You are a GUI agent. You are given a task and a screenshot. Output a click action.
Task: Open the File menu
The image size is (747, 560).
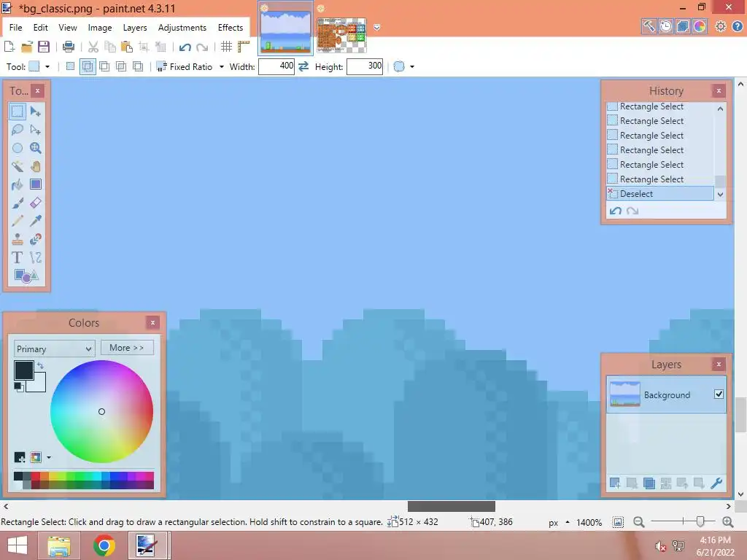point(16,28)
